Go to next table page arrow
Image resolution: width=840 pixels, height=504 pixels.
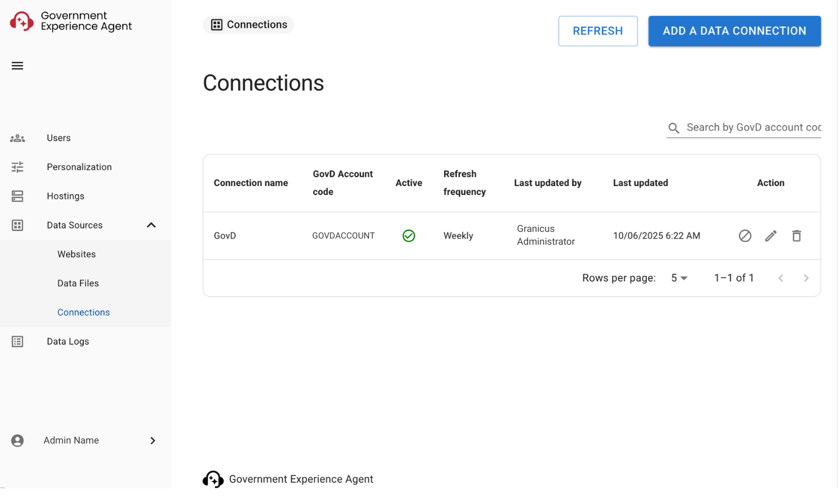pos(806,278)
